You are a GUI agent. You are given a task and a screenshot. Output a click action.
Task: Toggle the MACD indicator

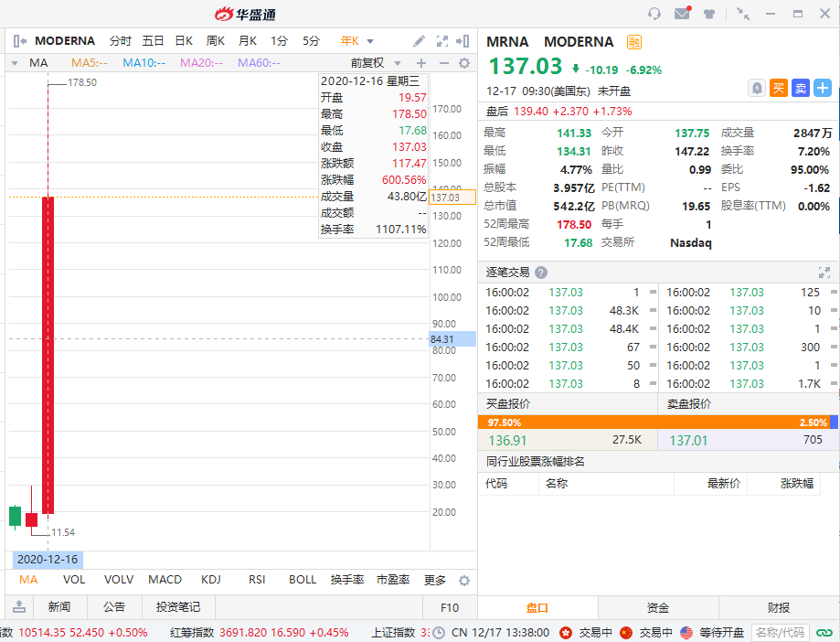tap(165, 580)
